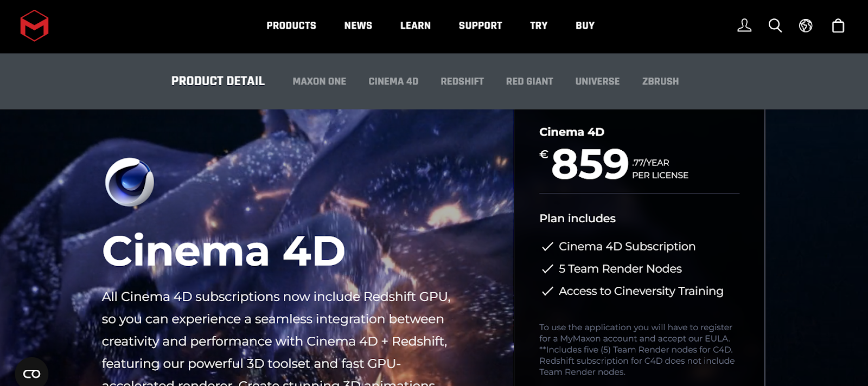Open the user account icon
Image resolution: width=868 pixels, height=386 pixels.
point(744,25)
